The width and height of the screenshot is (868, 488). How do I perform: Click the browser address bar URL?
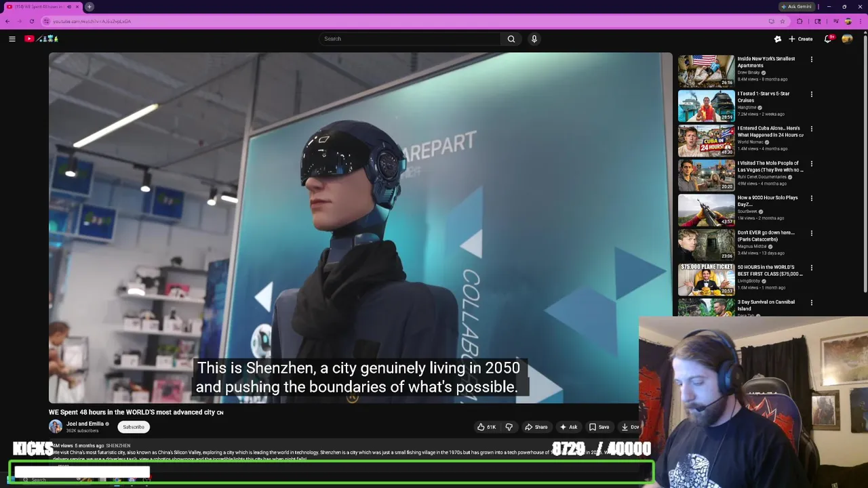tap(92, 21)
